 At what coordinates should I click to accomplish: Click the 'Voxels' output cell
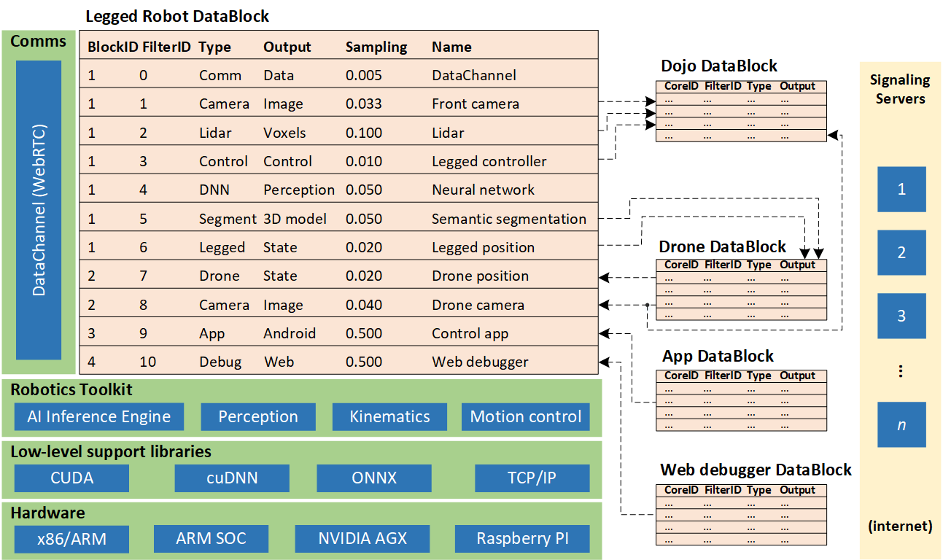pyautogui.click(x=284, y=133)
